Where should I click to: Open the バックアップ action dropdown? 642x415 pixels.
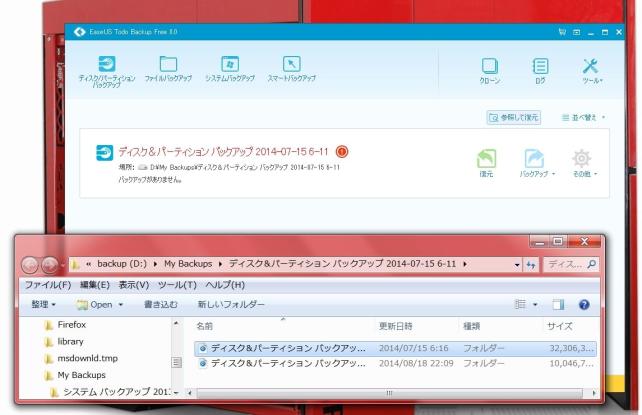[537, 163]
